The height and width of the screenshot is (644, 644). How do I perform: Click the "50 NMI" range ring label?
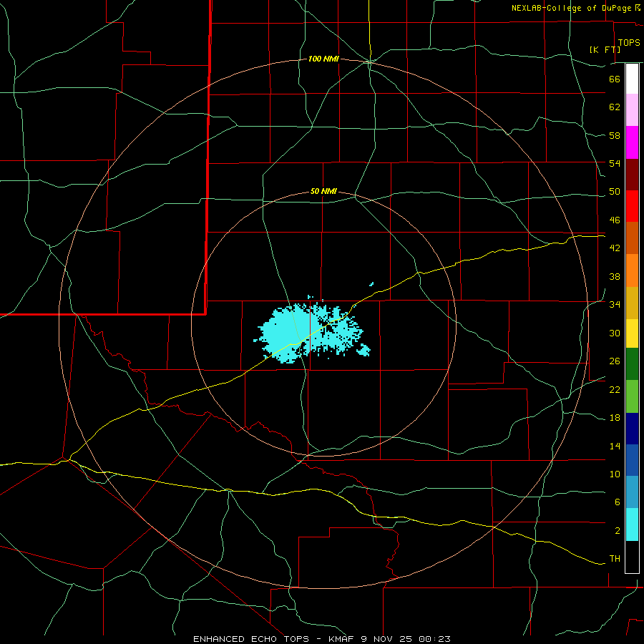click(323, 191)
